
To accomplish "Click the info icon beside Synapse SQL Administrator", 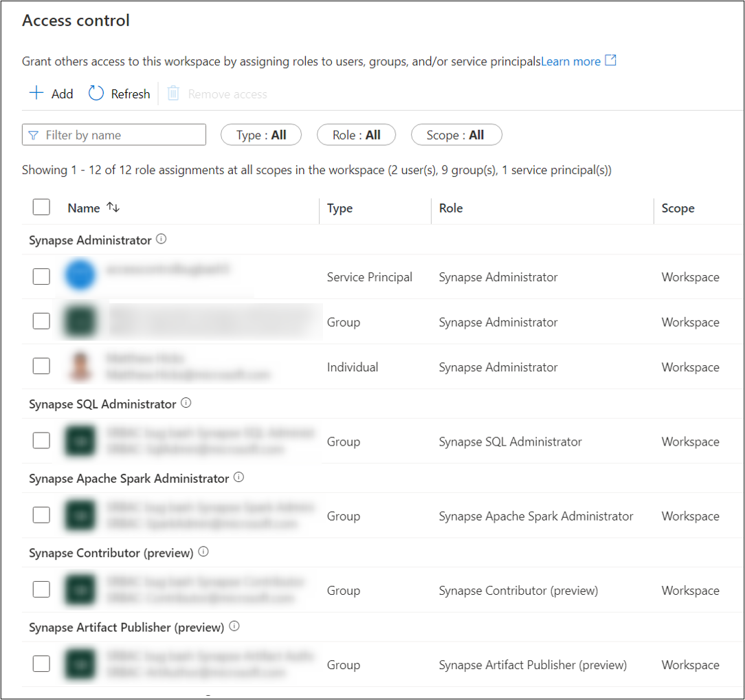I will click(x=186, y=403).
